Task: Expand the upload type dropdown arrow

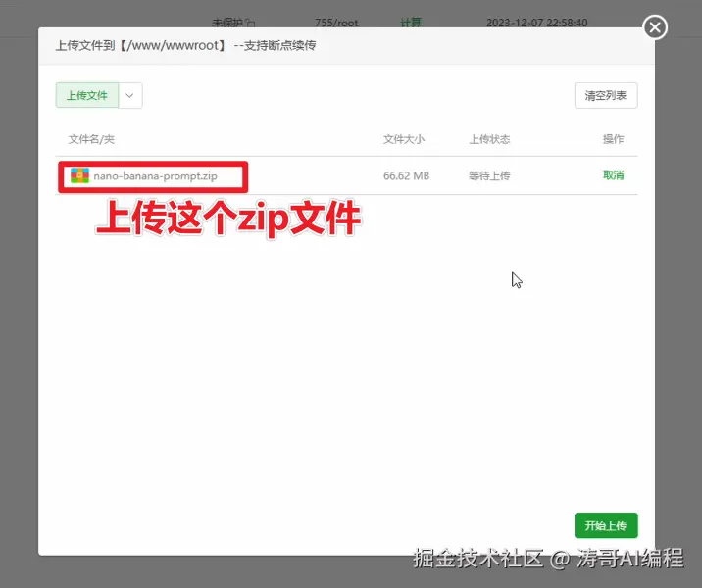Action: click(130, 95)
